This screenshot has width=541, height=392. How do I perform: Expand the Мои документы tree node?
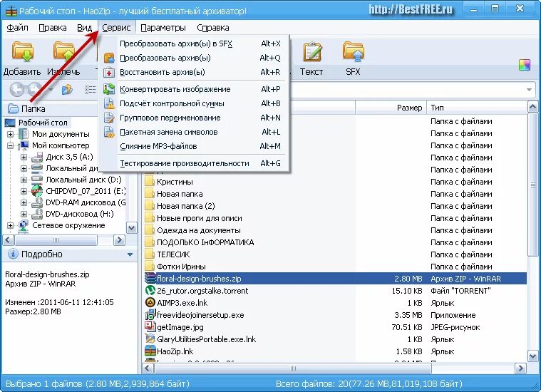pos(11,134)
